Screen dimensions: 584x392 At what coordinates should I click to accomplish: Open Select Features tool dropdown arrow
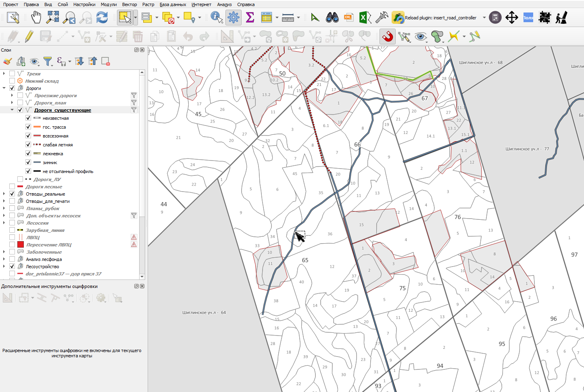click(x=136, y=17)
